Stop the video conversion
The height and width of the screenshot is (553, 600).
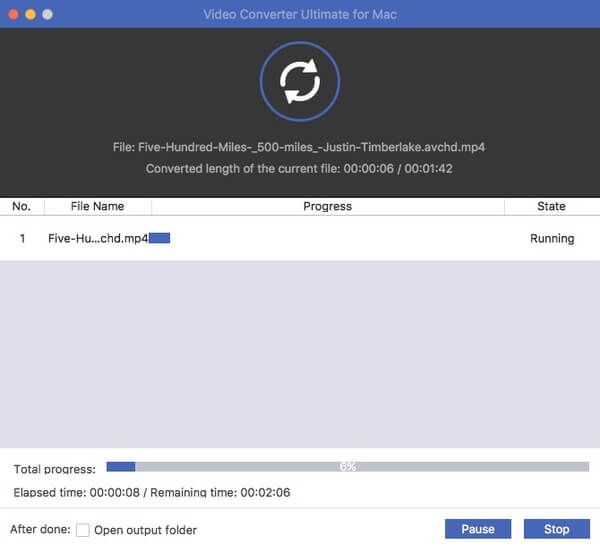point(557,529)
